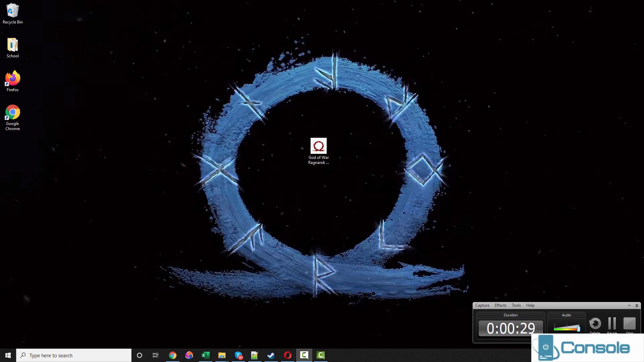
Task: Select the Google Chrome desktop shortcut
Action: [x=13, y=113]
